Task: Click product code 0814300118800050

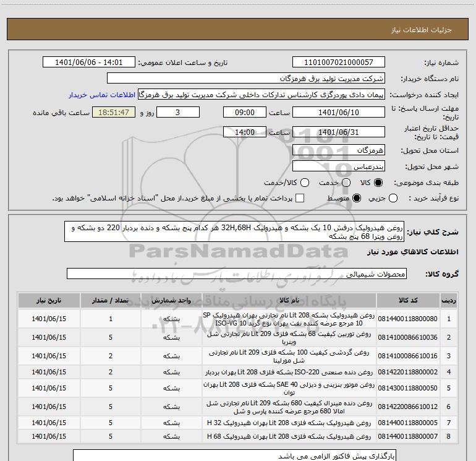Action: (x=408, y=389)
